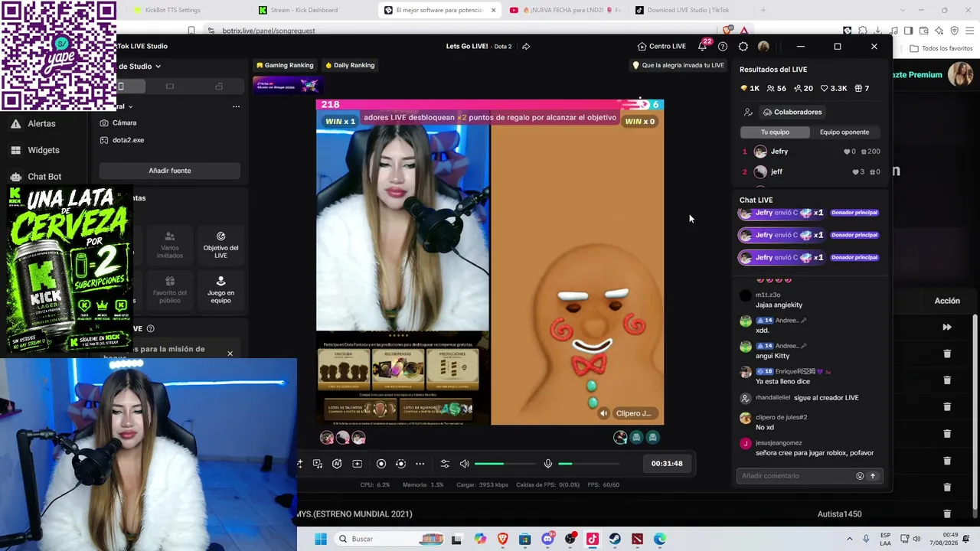Open the music media tool in bottom toolbar

point(318,464)
